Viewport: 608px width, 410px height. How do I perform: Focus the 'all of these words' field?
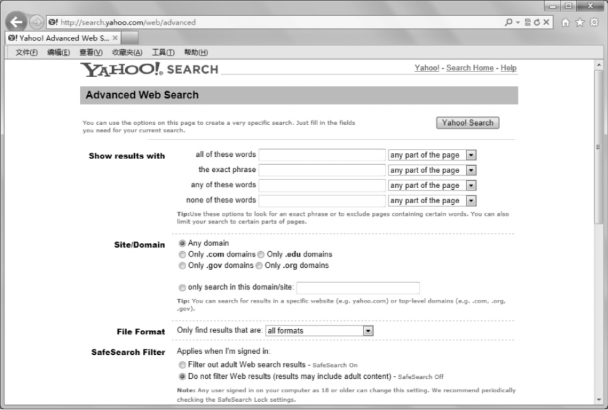[x=322, y=155]
